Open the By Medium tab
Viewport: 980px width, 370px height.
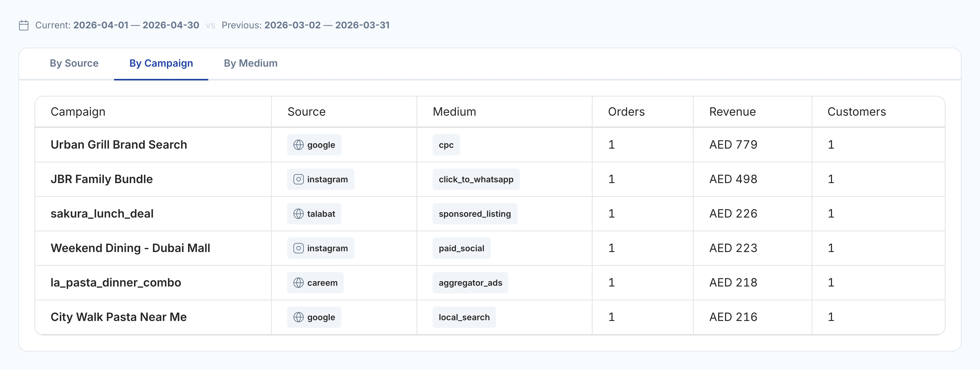(251, 63)
